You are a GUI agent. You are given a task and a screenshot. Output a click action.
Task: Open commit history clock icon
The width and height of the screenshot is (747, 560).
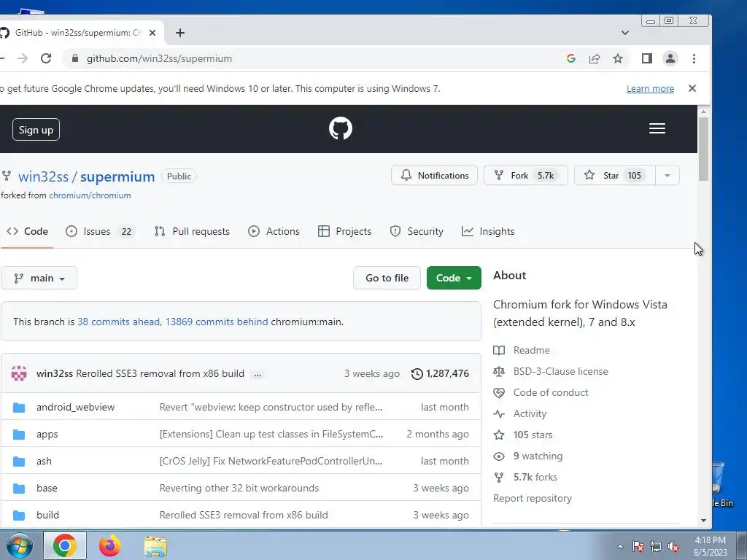417,374
